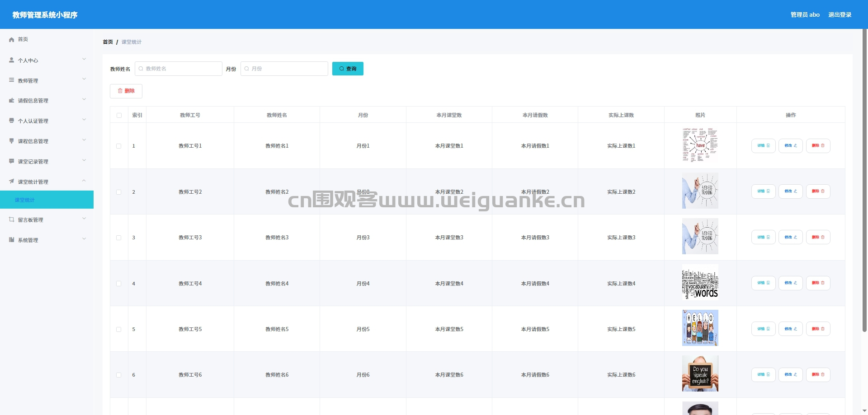
Task: Click 删除 for row 教师工号6
Action: pyautogui.click(x=818, y=375)
